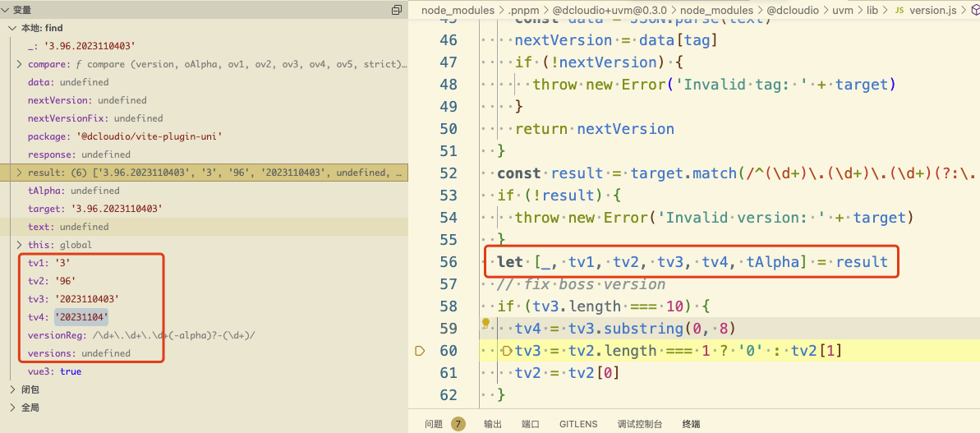
Task: Switch to the 调试控制台 tab
Action: click(x=639, y=424)
